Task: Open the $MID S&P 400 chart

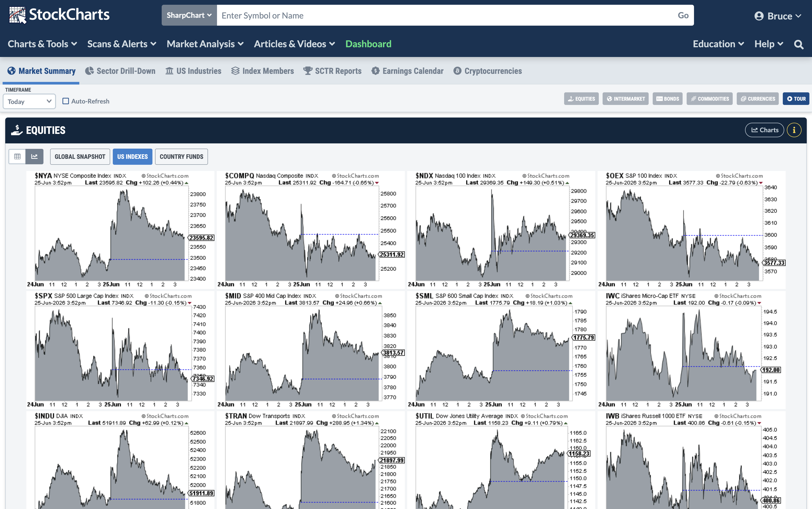Action: click(311, 350)
